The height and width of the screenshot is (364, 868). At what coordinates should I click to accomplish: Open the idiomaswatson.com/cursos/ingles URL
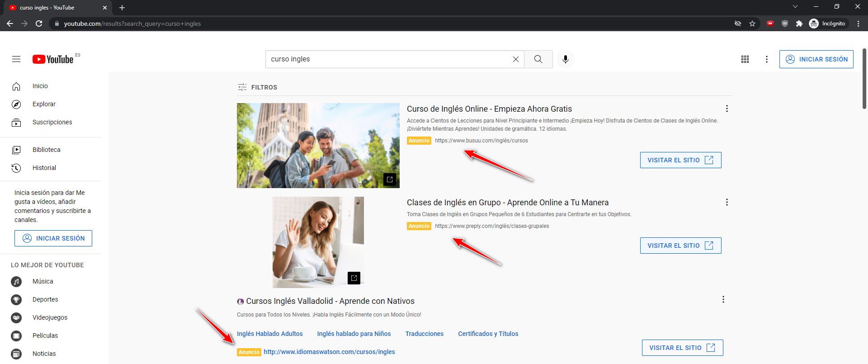click(329, 352)
